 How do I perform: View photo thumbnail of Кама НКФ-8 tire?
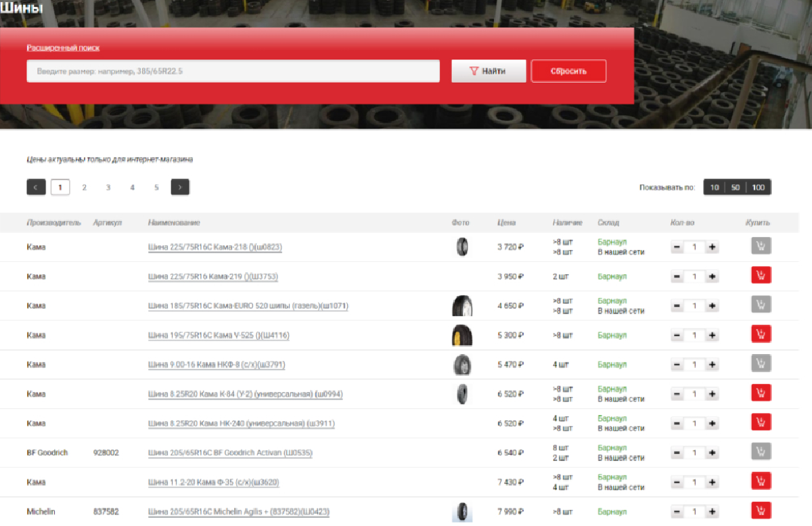click(x=462, y=365)
